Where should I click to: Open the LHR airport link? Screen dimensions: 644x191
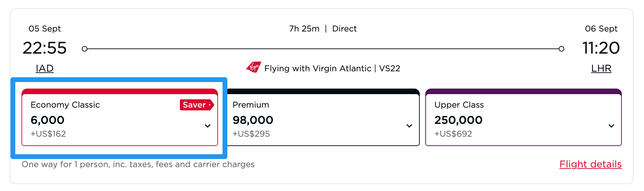coord(601,69)
